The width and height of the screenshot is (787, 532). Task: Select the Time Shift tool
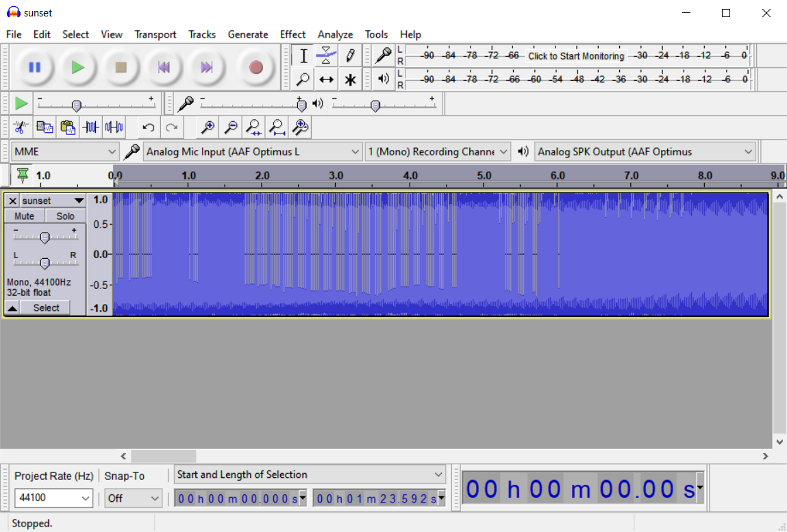coord(326,79)
